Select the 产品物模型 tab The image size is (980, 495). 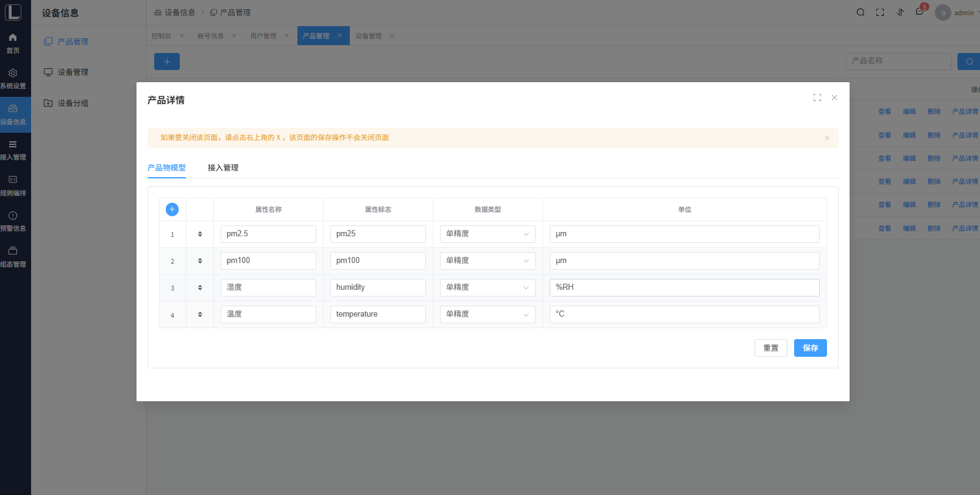click(166, 168)
